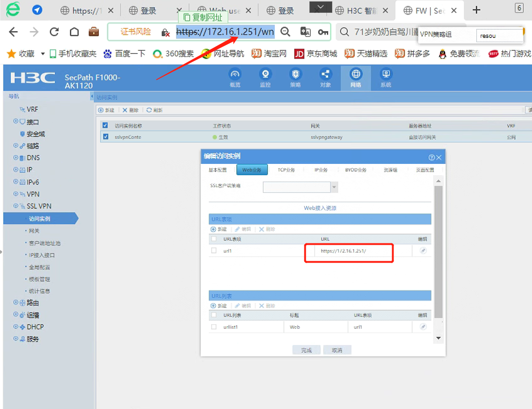Go to browser home page icon
The image size is (532, 409).
click(x=74, y=32)
